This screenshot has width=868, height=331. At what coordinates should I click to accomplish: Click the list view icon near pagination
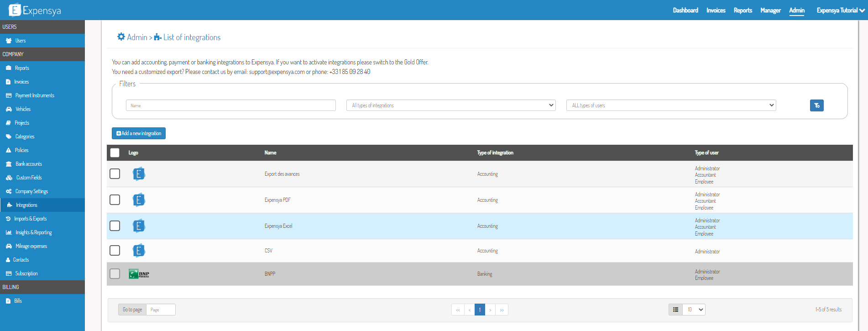pyautogui.click(x=675, y=310)
